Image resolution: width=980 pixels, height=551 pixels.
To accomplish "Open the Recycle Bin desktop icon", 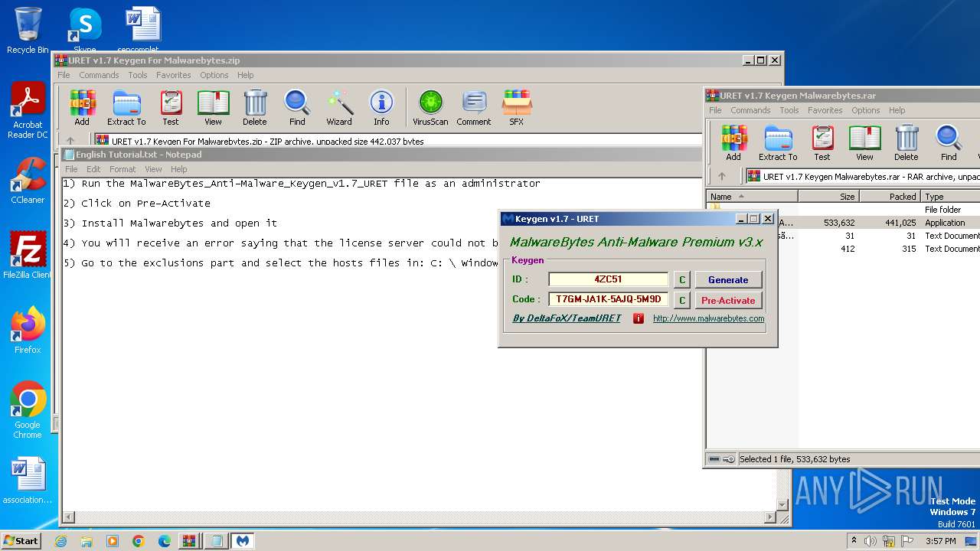I will (28, 31).
